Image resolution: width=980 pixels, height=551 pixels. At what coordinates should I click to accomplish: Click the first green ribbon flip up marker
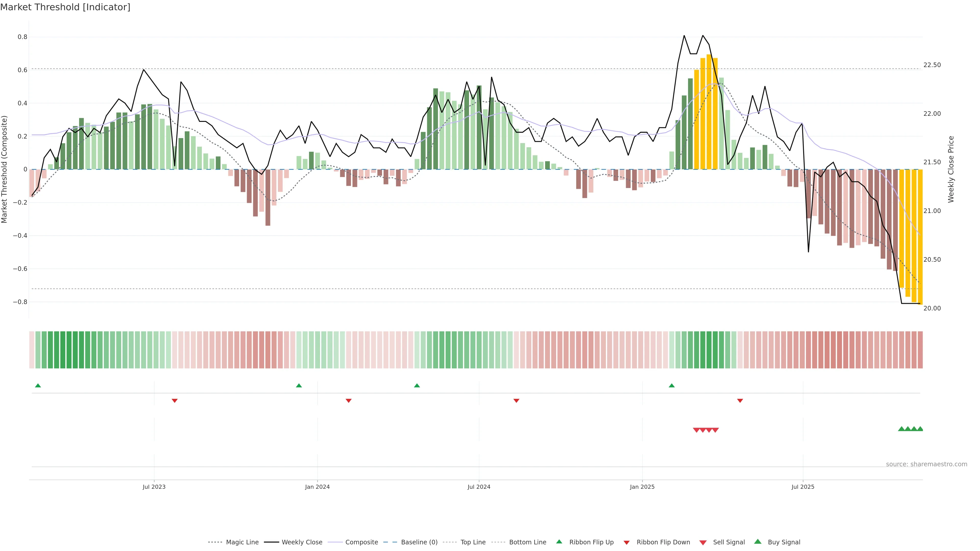[x=38, y=386]
